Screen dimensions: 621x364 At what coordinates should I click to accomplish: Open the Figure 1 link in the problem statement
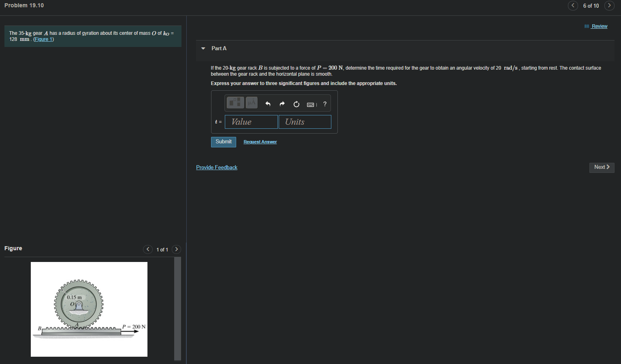pos(43,39)
